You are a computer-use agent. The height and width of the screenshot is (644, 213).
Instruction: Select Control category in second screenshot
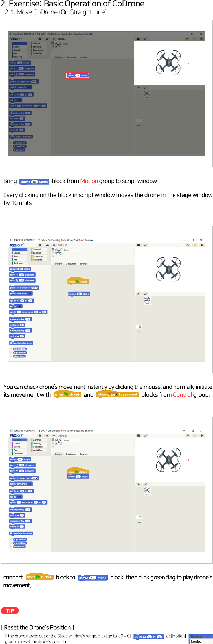point(39,250)
